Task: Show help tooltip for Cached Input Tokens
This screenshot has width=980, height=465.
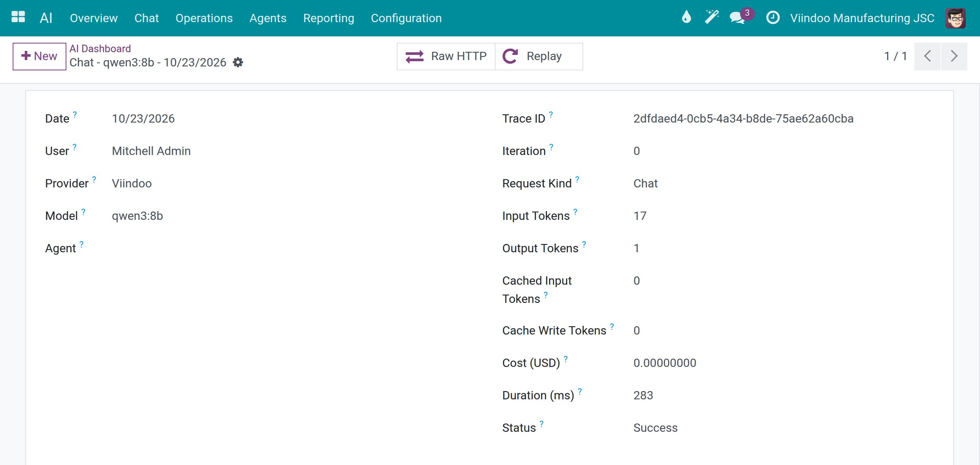Action: coord(546,295)
